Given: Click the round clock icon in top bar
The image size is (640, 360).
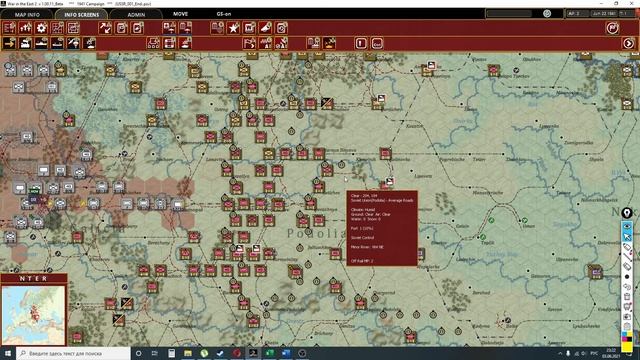Looking at the screenshot, I should [x=547, y=13].
